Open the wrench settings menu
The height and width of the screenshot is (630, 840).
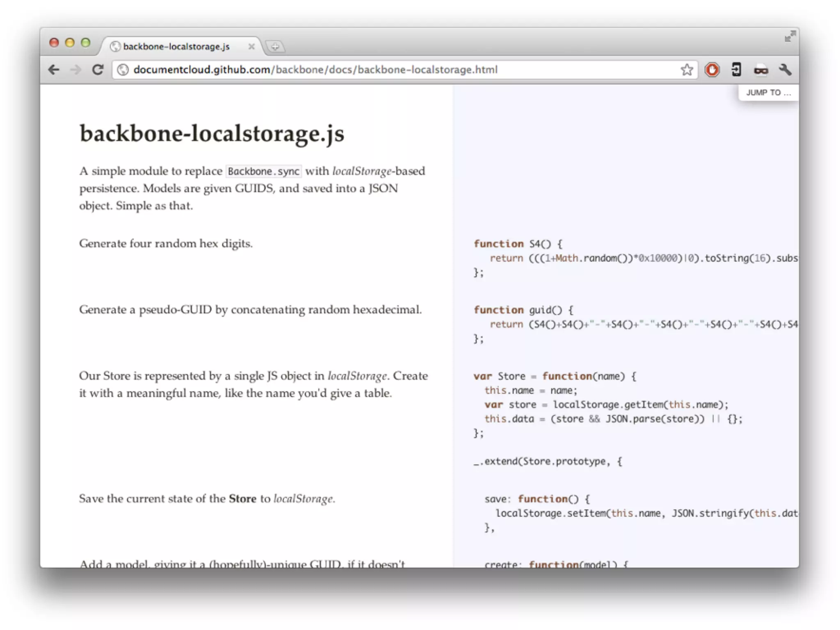[x=785, y=70]
